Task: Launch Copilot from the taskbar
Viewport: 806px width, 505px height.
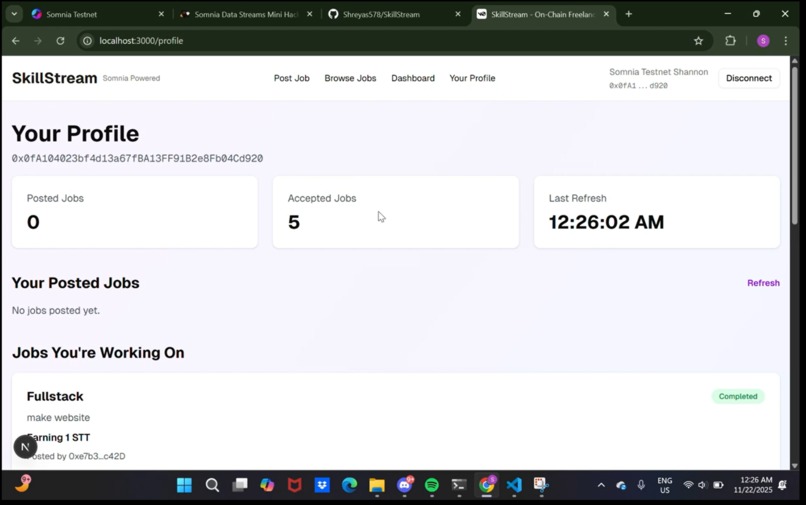Action: coord(267,485)
